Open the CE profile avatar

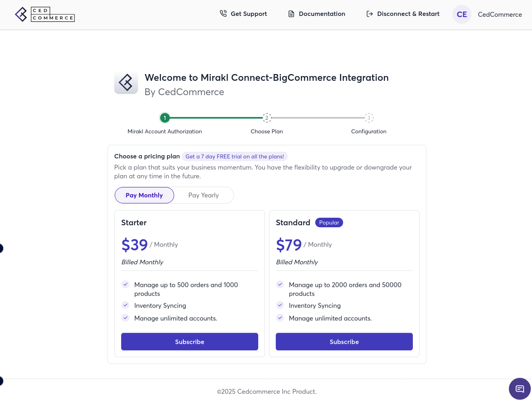coord(461,14)
